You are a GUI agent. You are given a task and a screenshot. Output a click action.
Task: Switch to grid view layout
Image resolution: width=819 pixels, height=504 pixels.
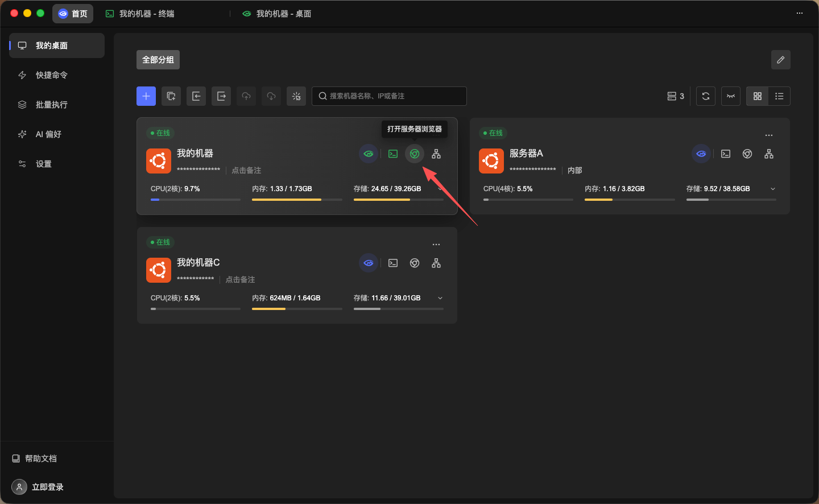(758, 96)
